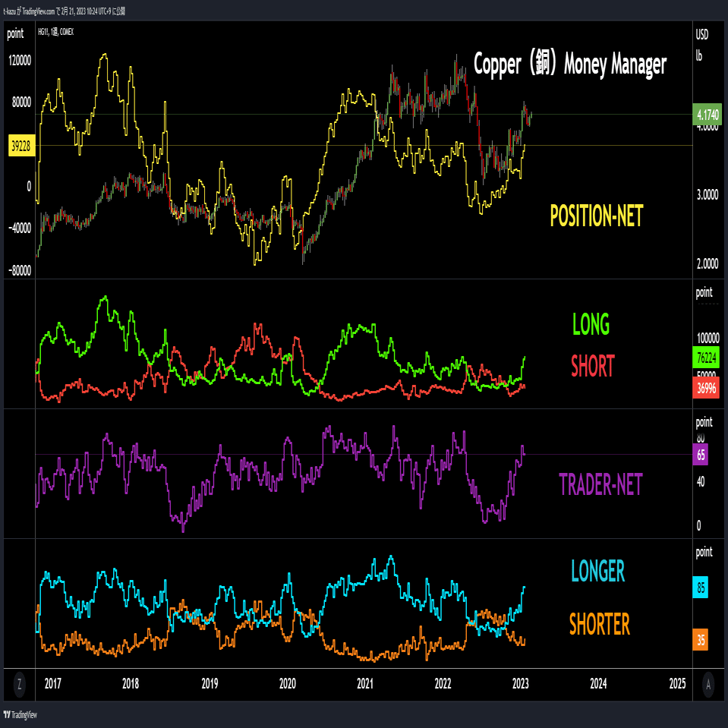Click the red 36996 value tag
This screenshot has width=728, height=728.
(x=706, y=388)
